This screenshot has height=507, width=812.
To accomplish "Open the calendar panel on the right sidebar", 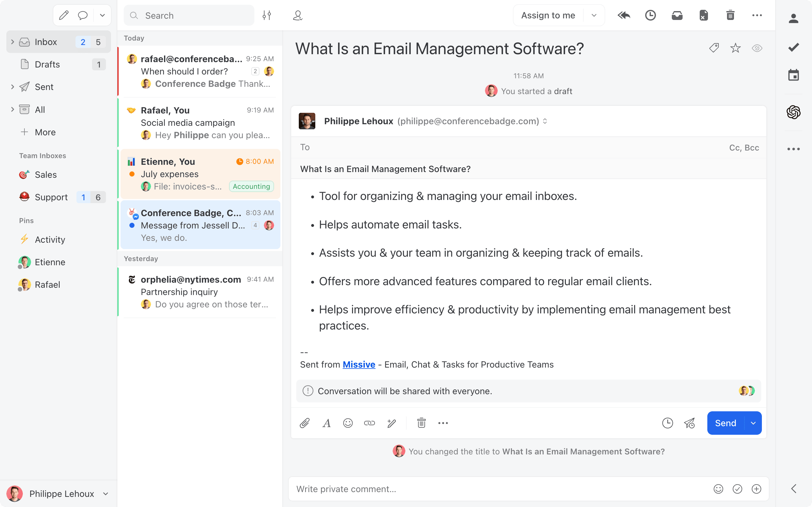I will click(x=793, y=75).
